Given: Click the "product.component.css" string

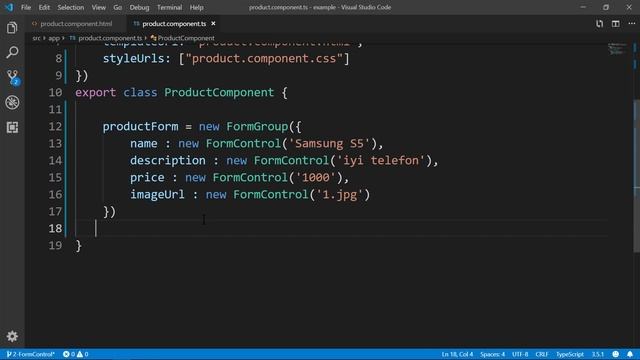Looking at the screenshot, I should 264,59.
